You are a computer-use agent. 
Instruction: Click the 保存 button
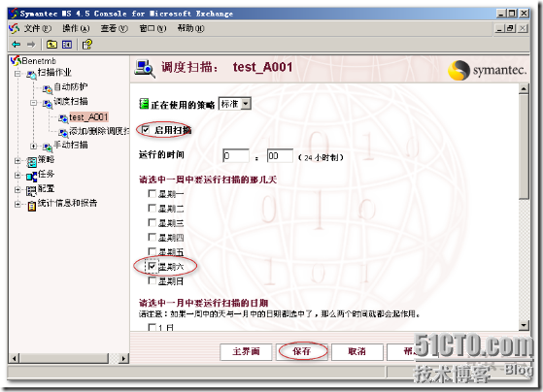click(302, 352)
